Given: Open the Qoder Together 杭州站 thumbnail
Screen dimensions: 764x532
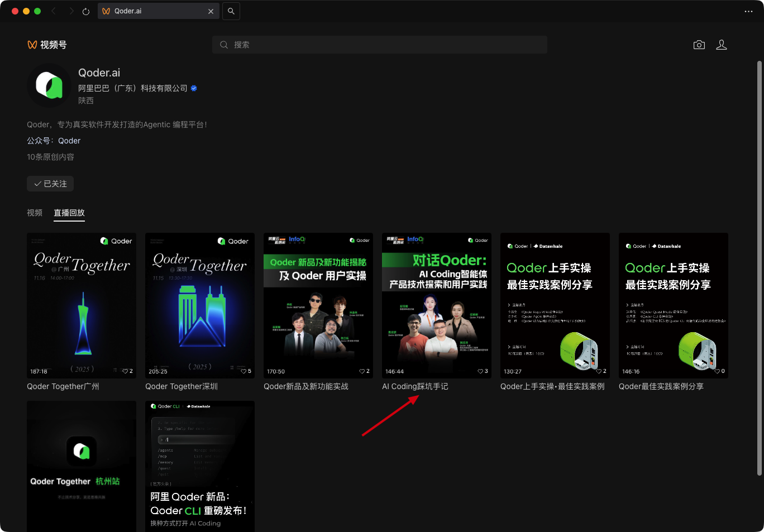Looking at the screenshot, I should 82,466.
